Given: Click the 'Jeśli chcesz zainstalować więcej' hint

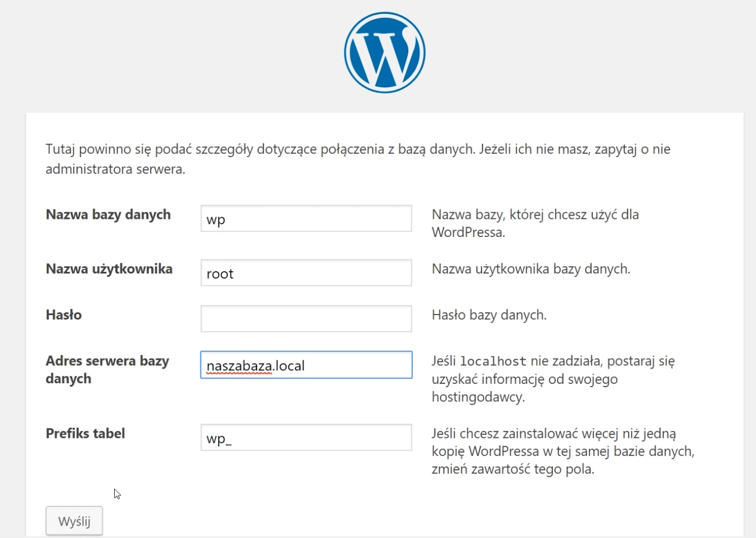Looking at the screenshot, I should tap(563, 451).
